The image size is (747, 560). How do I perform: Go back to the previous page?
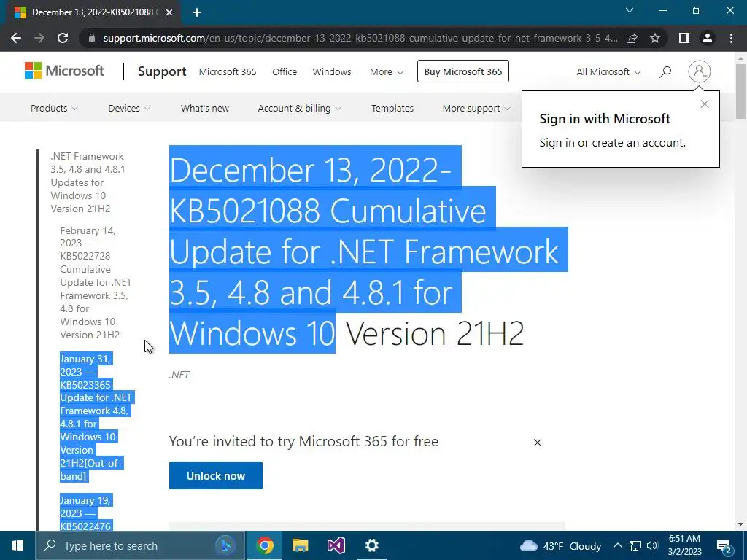coord(16,38)
